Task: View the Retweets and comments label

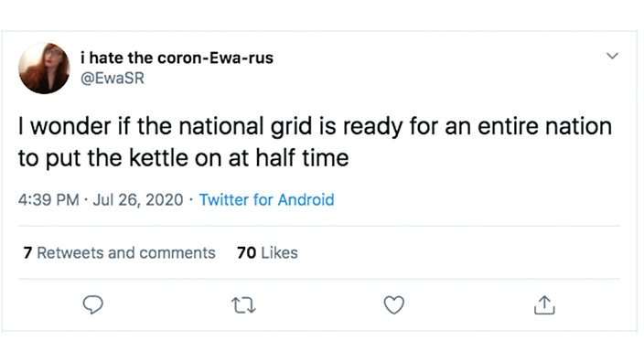Action: (126, 253)
